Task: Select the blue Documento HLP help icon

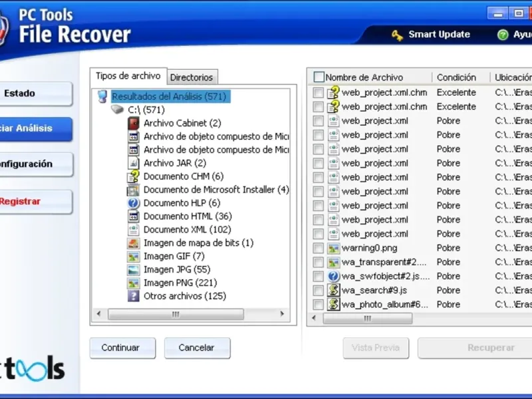Action: [x=134, y=203]
